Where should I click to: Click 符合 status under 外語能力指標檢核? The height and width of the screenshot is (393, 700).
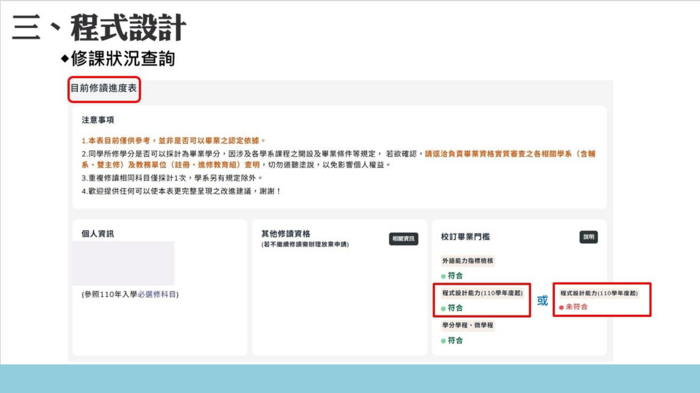tap(452, 276)
